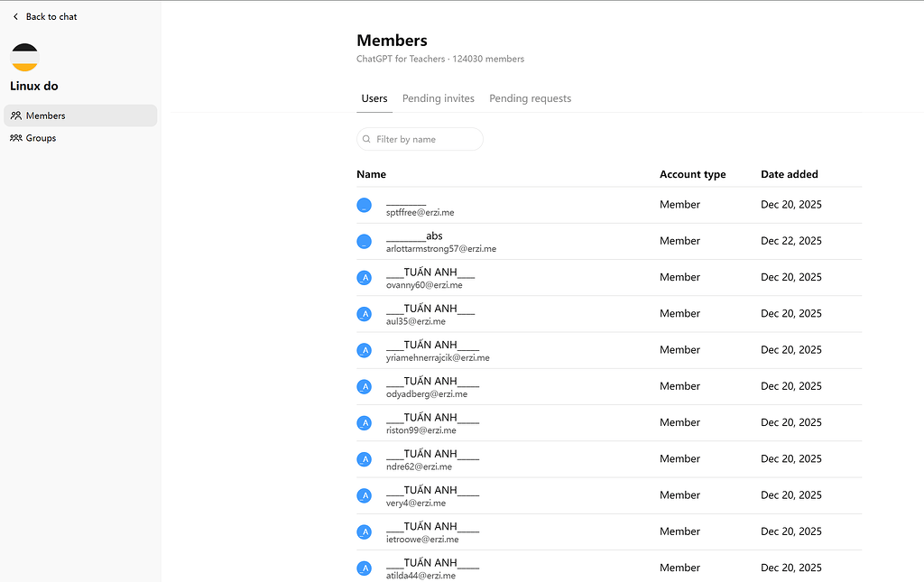Click the avatar beside ndre62@erzi.me

coord(365,459)
